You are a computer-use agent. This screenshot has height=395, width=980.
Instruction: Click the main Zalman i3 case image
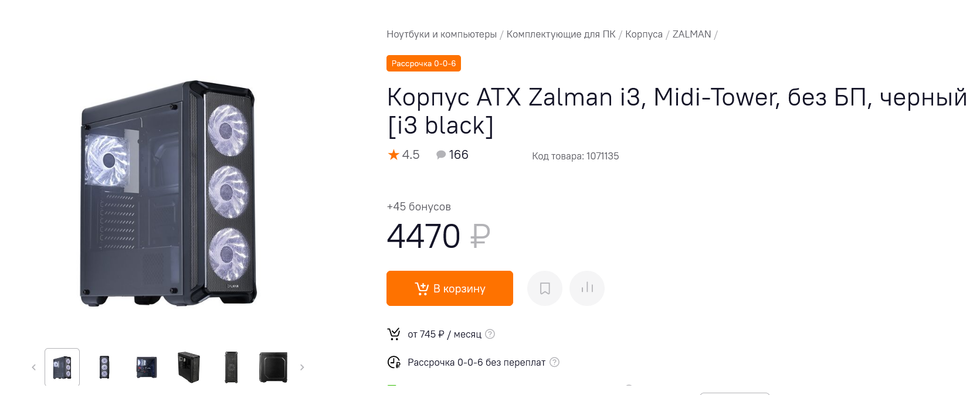[169, 193]
